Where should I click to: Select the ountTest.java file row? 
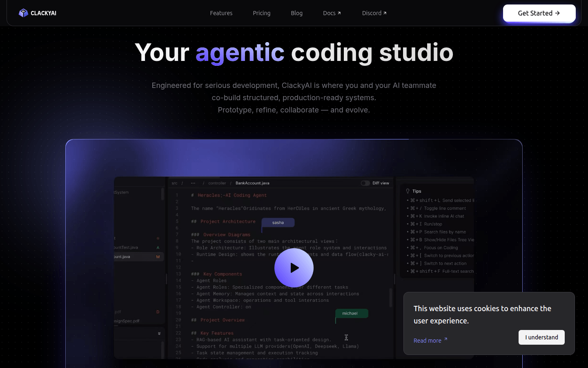(x=139, y=247)
